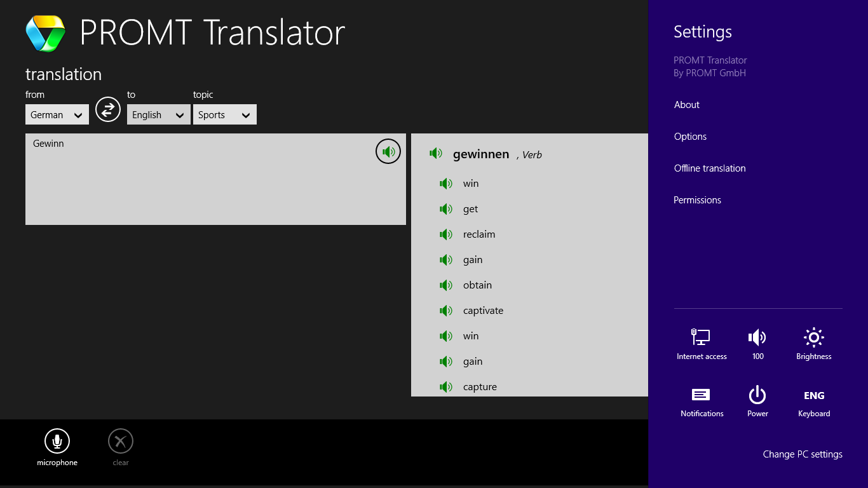Click the Change PC settings link
Image resolution: width=868 pixels, height=488 pixels.
tap(803, 454)
